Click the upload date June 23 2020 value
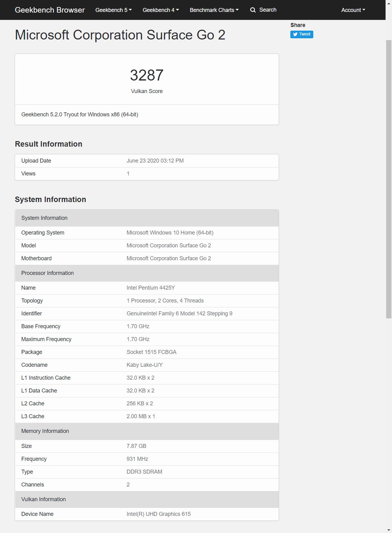 tap(155, 161)
